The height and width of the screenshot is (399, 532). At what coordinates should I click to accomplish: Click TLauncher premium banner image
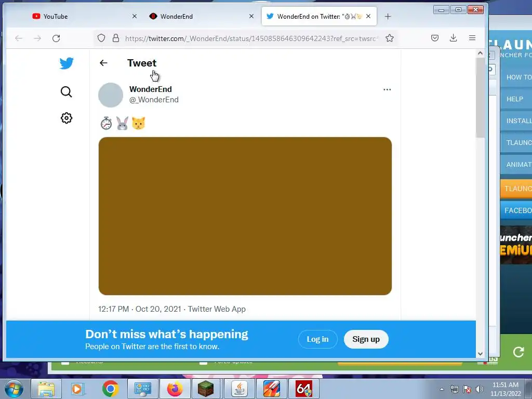[516, 245]
